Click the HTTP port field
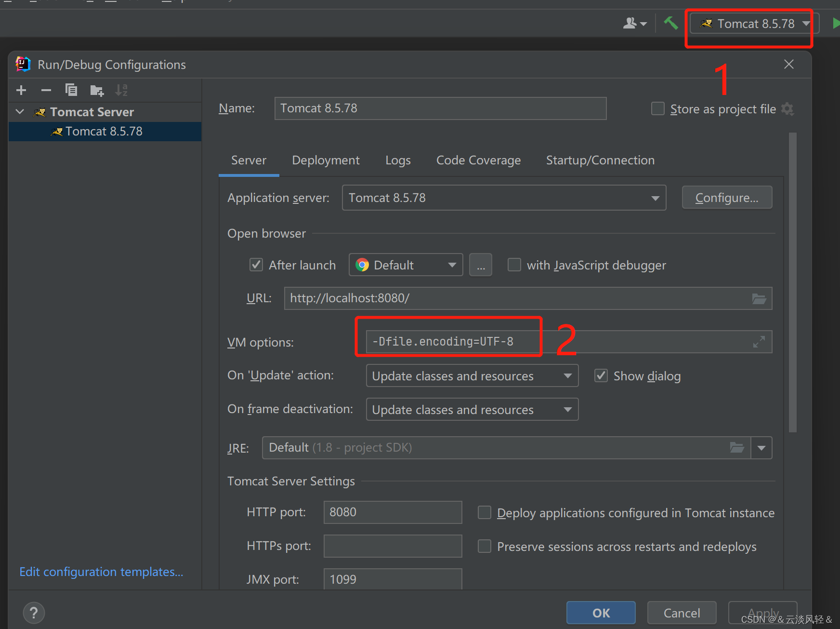Screen dimensions: 840x629 [x=393, y=512]
